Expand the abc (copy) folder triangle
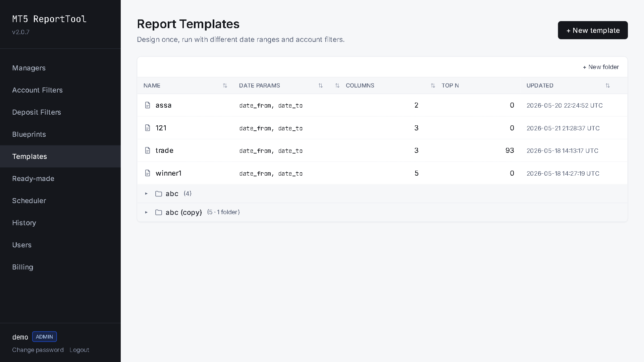 pos(146,213)
